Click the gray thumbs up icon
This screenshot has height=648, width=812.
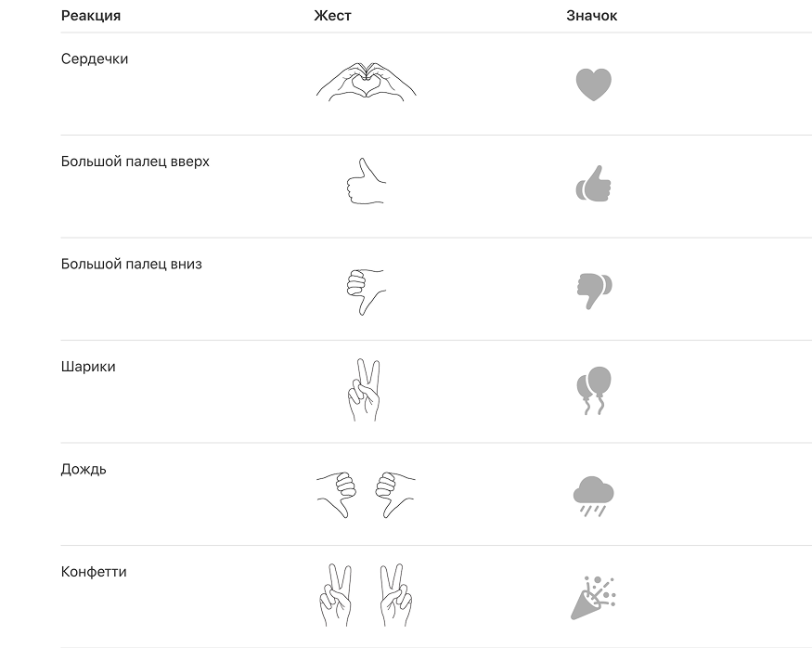coord(594,186)
